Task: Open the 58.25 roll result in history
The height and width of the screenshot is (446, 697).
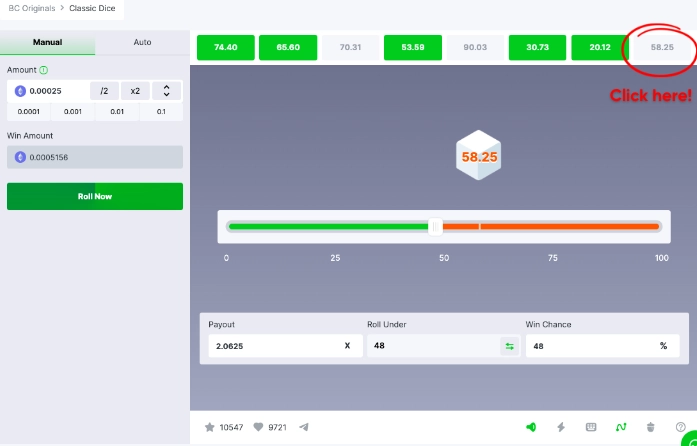Action: point(661,47)
